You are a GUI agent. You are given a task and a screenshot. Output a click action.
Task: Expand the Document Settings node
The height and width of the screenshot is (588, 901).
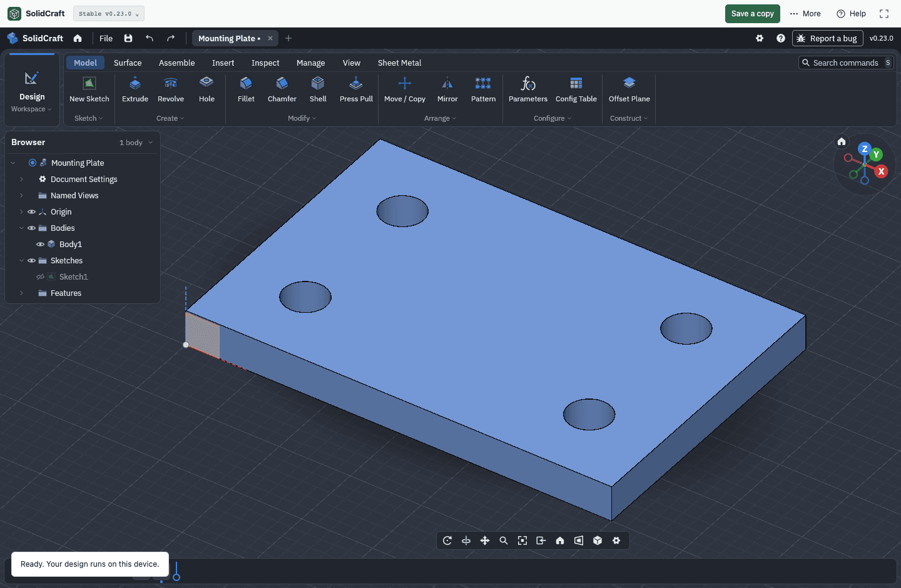point(21,180)
